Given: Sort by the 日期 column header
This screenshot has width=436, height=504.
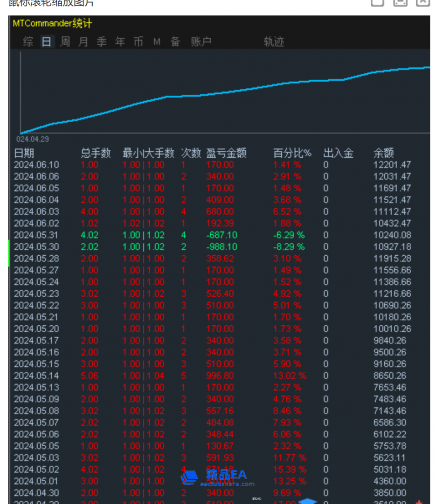Looking at the screenshot, I should coord(24,153).
